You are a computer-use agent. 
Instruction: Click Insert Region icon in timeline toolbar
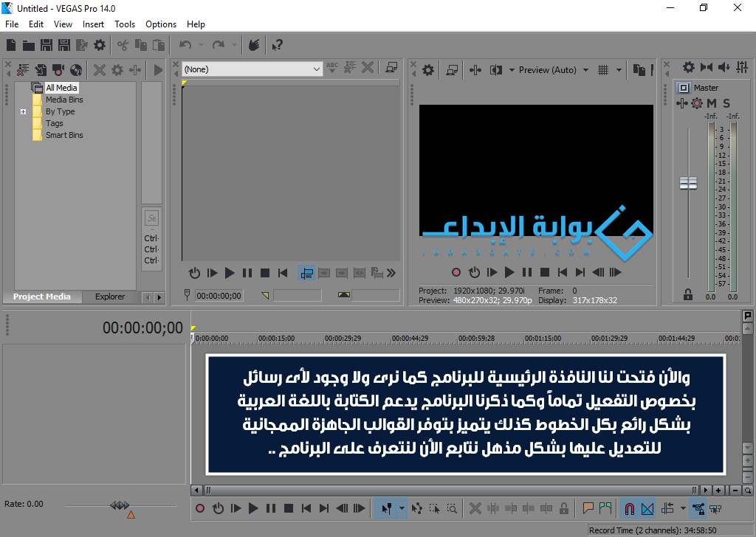click(x=605, y=508)
